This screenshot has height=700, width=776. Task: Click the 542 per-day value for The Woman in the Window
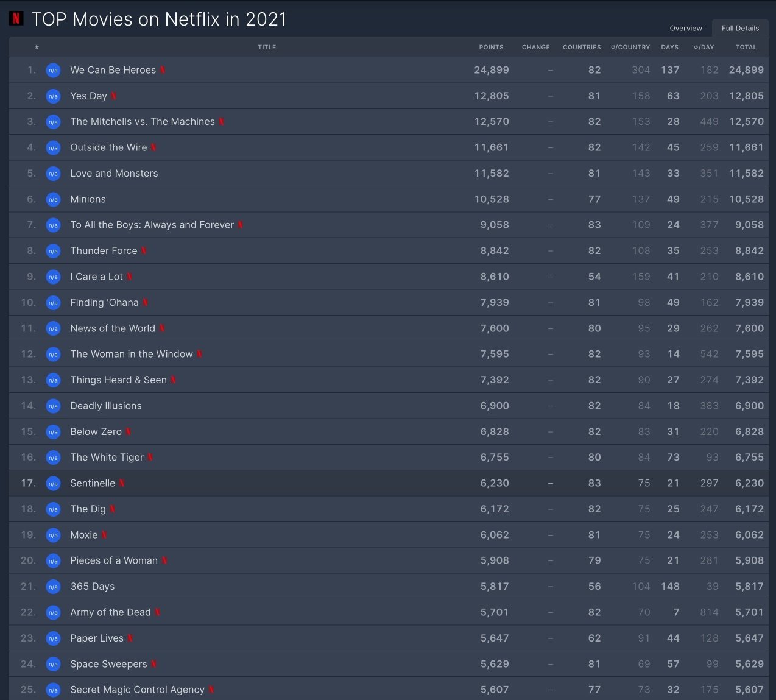(709, 354)
